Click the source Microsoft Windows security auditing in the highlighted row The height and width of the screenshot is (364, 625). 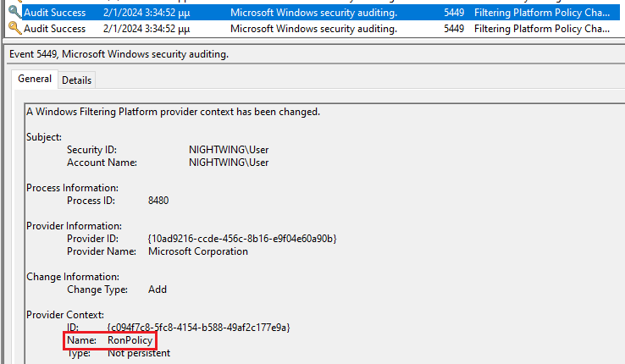pos(313,13)
